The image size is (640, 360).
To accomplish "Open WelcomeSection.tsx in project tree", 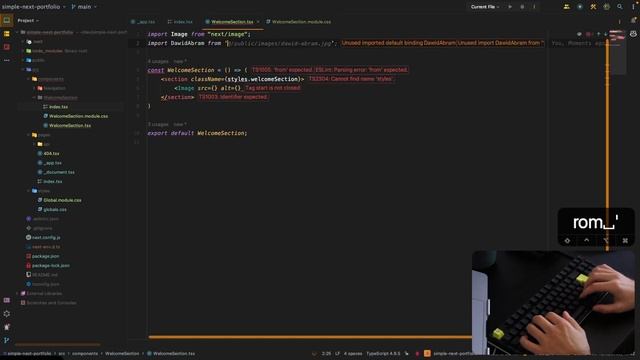I will click(x=70, y=126).
